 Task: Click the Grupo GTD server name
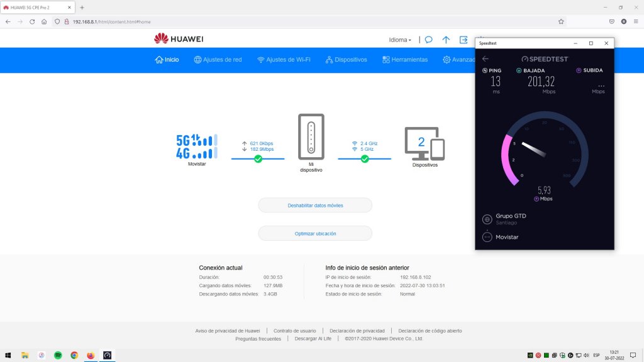[511, 216]
